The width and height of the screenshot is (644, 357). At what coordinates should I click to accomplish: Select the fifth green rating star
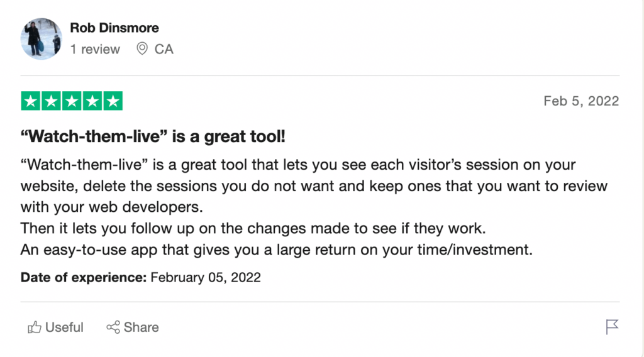tap(113, 101)
